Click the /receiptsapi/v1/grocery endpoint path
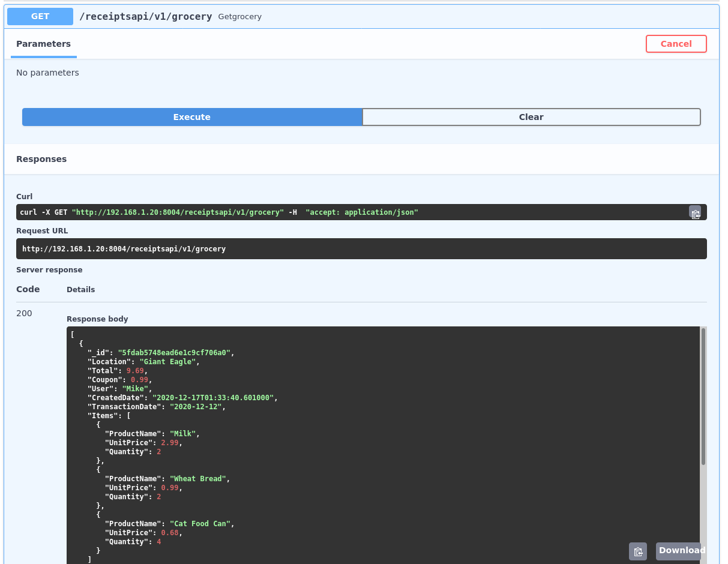The width and height of the screenshot is (728, 564). point(145,17)
